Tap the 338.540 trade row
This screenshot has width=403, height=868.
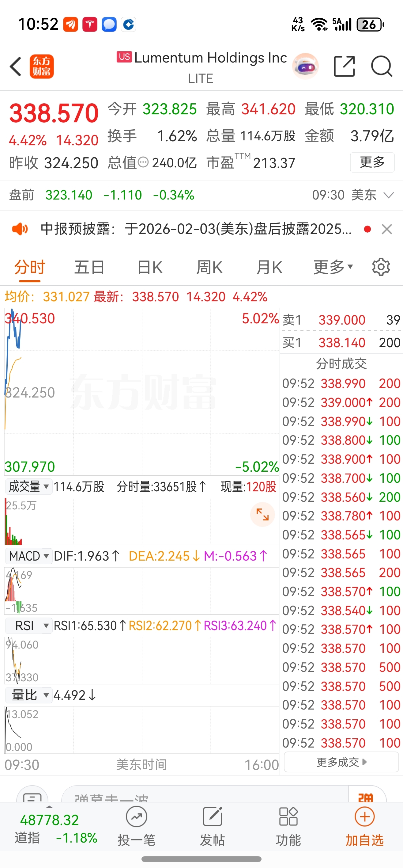tap(341, 611)
